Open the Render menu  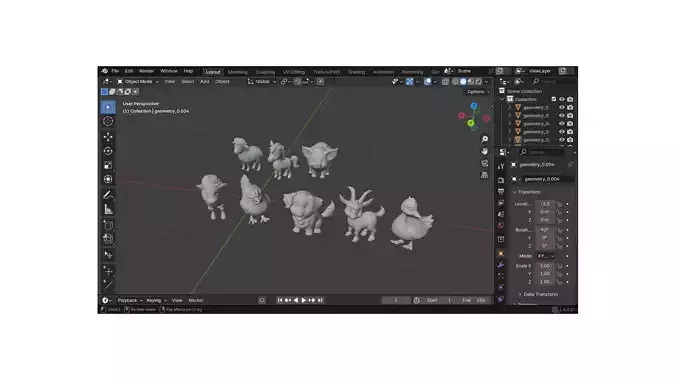pos(146,71)
